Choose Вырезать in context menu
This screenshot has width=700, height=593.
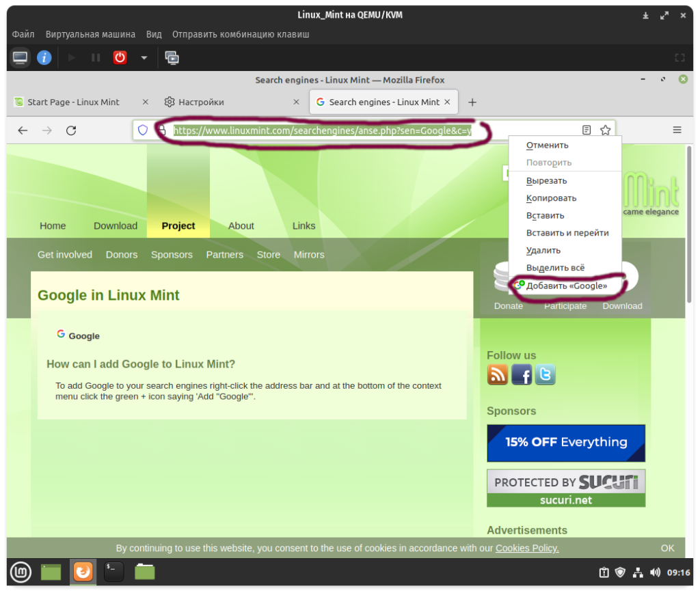click(x=565, y=181)
